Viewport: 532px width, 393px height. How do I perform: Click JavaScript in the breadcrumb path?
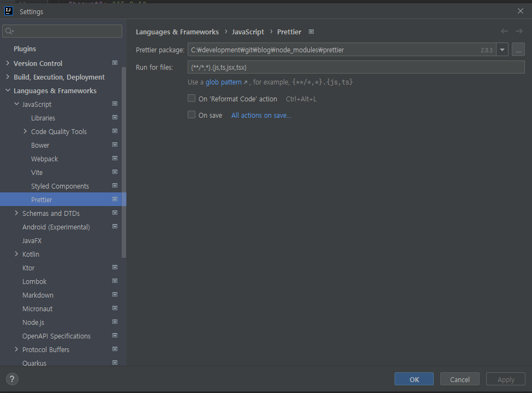pos(248,32)
